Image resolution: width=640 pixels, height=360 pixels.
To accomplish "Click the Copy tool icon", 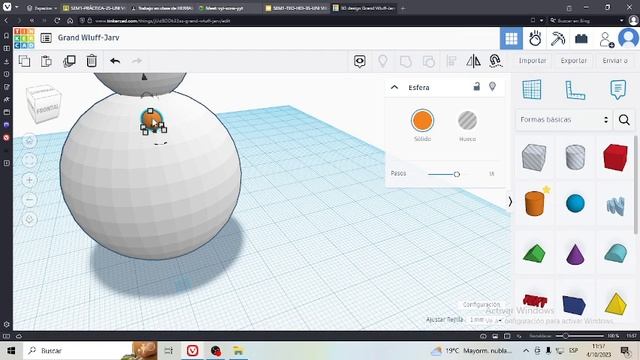I will click(x=24, y=61).
